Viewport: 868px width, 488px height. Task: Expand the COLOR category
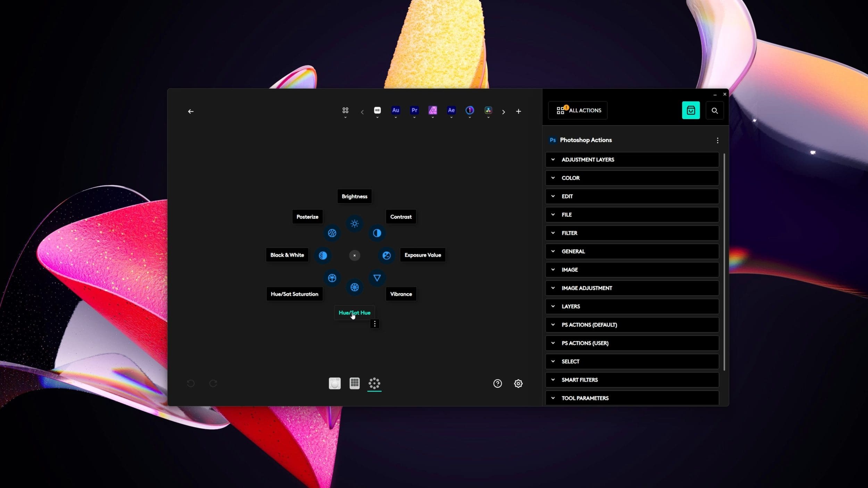(x=632, y=178)
